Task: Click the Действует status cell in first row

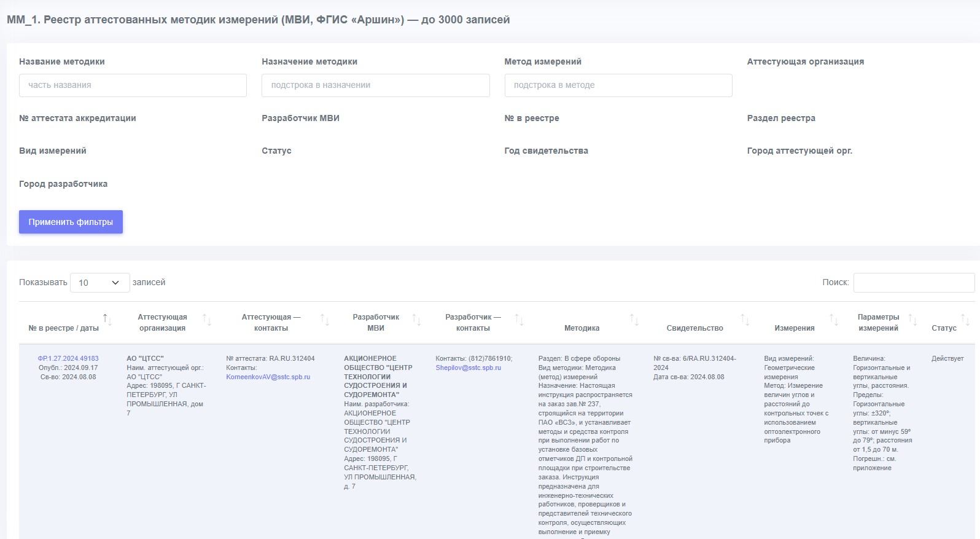Action: coord(947,358)
